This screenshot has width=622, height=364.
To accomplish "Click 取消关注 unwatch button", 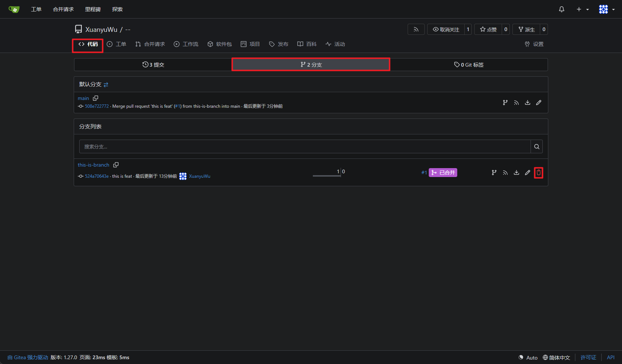I will [x=446, y=29].
